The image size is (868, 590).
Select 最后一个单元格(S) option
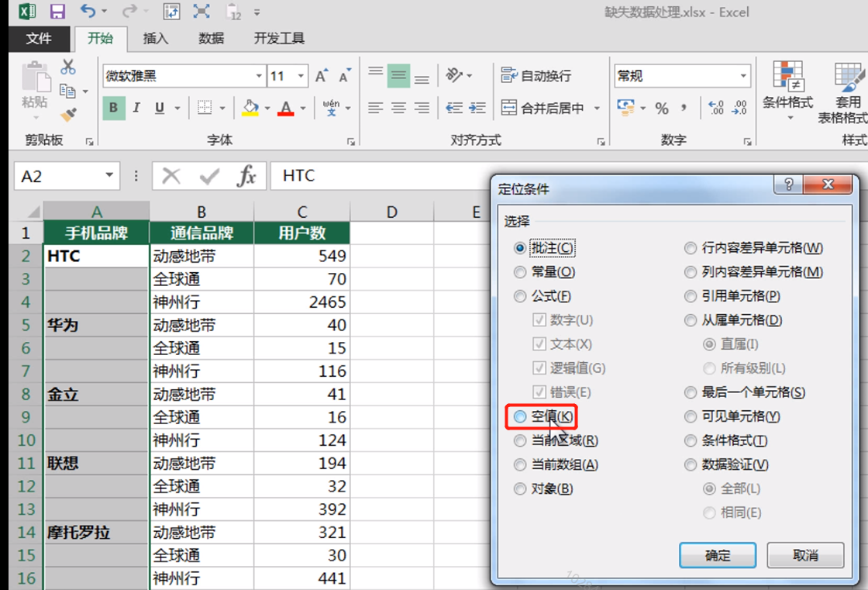pos(745,393)
